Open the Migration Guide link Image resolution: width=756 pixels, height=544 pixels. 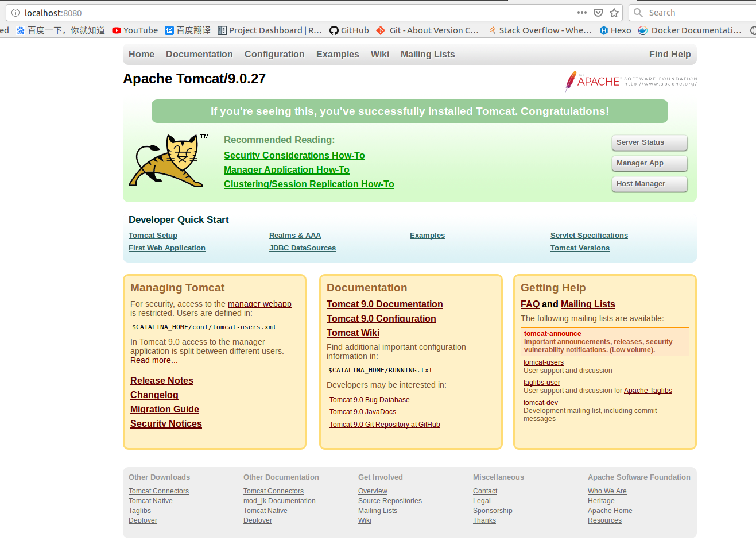tap(165, 409)
